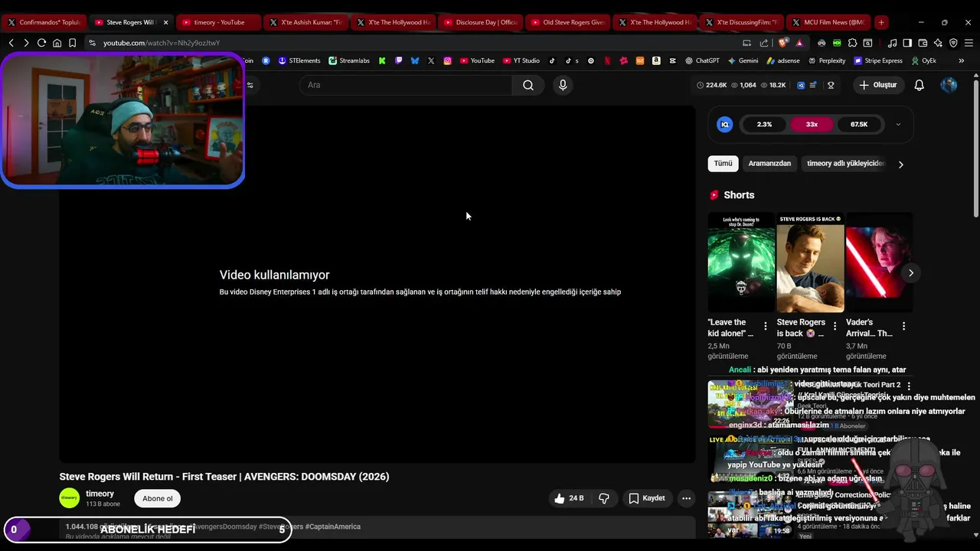Open Kick bookmark icon
980x551 pixels.
(x=382, y=60)
